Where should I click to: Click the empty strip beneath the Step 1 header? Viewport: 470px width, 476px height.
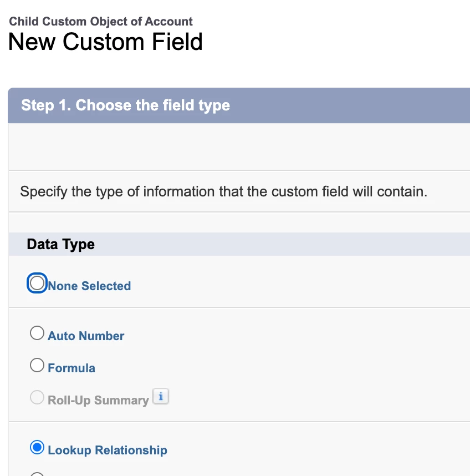pyautogui.click(x=238, y=147)
